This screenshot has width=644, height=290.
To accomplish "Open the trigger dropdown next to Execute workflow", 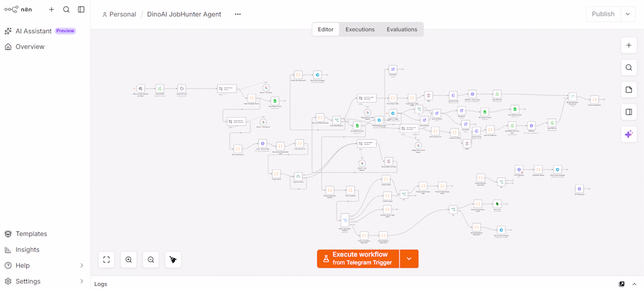I will [x=409, y=259].
